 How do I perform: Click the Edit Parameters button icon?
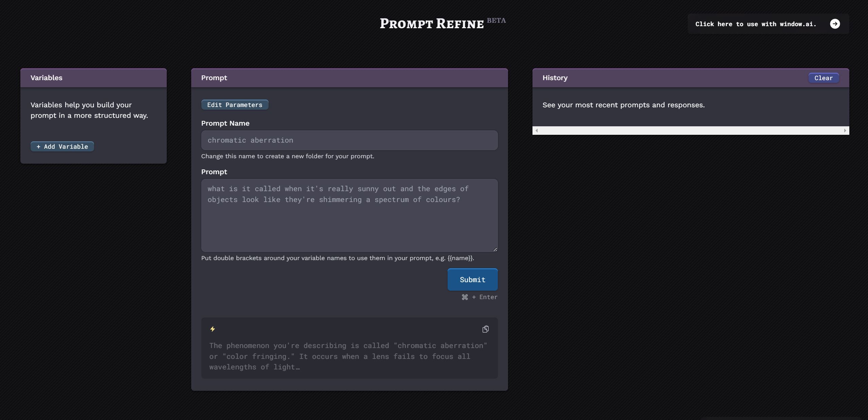(x=235, y=105)
